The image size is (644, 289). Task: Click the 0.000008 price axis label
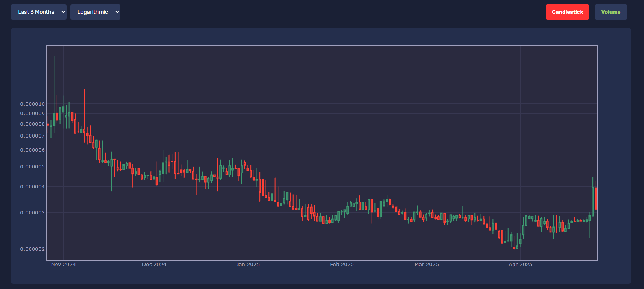(x=33, y=124)
